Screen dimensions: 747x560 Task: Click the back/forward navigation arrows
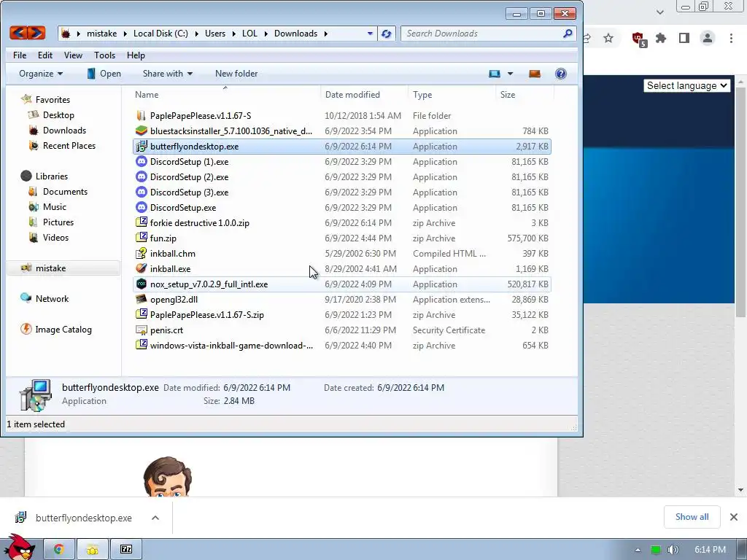pyautogui.click(x=27, y=33)
